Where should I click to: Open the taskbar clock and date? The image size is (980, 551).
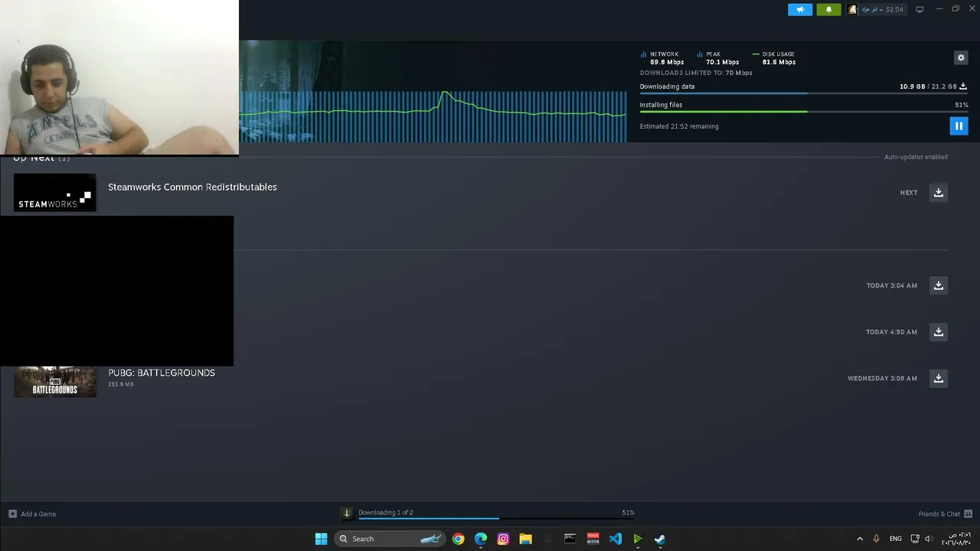(x=956, y=539)
